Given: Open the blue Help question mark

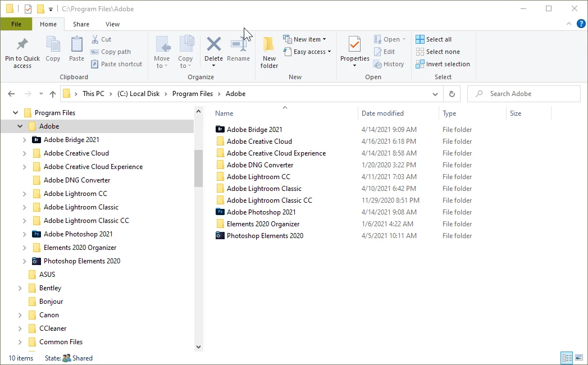Looking at the screenshot, I should click(x=581, y=24).
